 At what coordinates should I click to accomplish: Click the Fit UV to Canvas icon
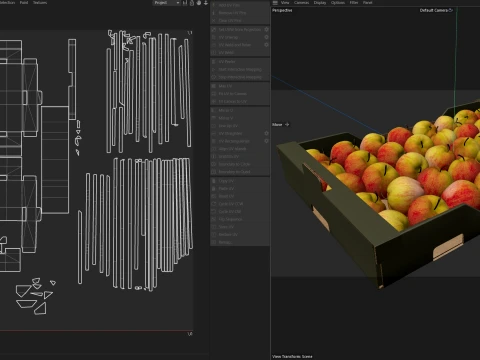214,94
